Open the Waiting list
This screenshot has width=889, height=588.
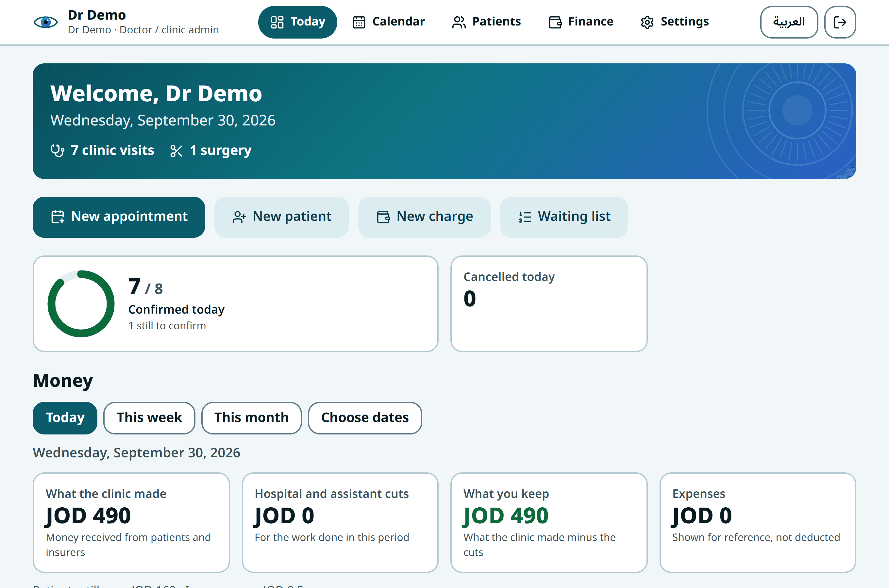tap(564, 217)
